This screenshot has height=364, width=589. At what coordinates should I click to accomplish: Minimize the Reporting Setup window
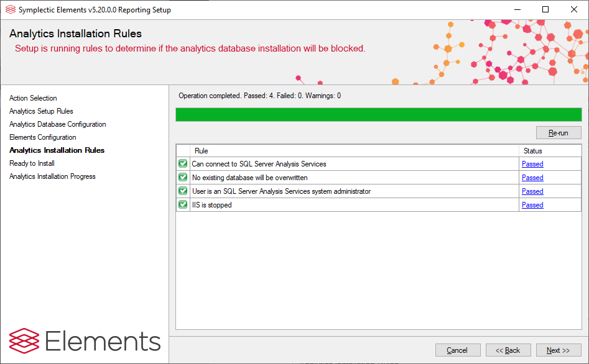point(517,10)
